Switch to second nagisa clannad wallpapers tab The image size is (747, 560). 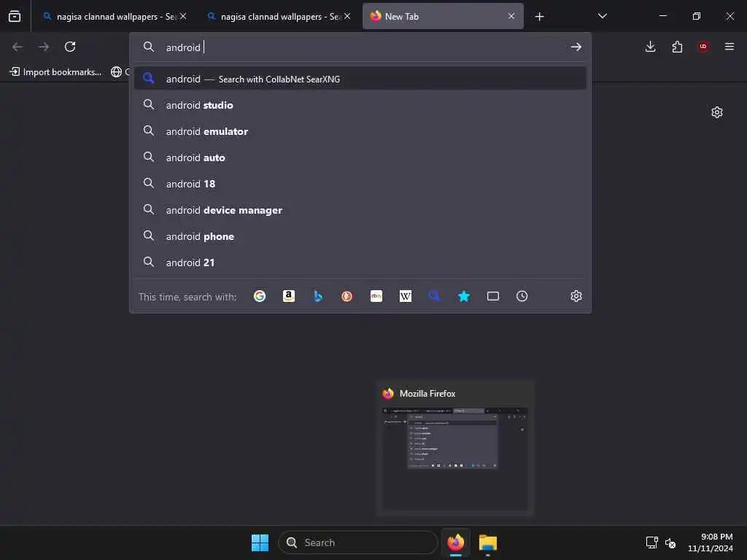coord(279,17)
